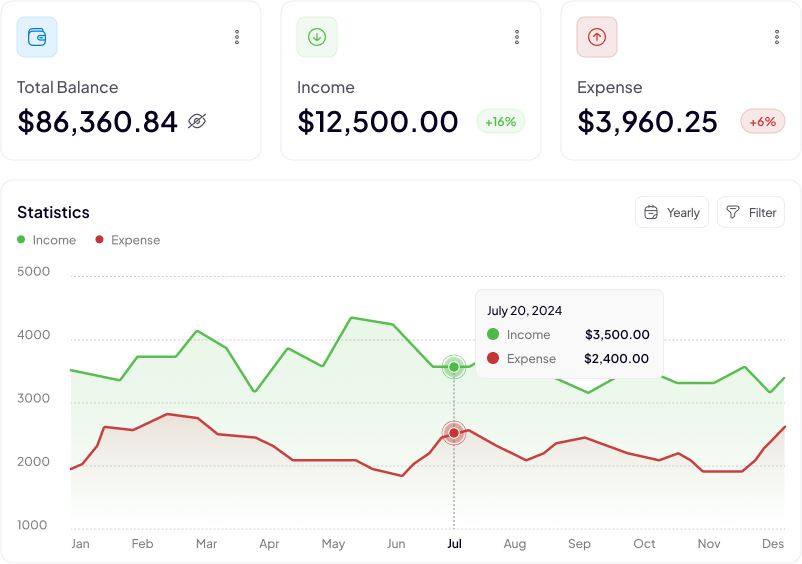The height and width of the screenshot is (564, 802).
Task: Click the red expense data point marker
Action: pos(454,433)
